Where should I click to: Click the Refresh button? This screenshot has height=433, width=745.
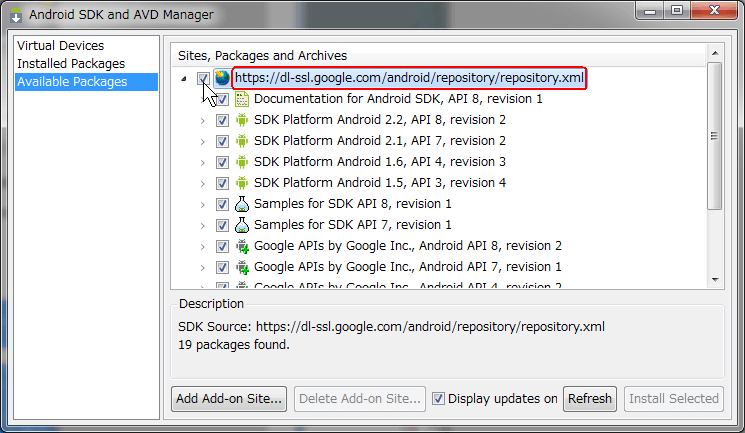tap(590, 398)
